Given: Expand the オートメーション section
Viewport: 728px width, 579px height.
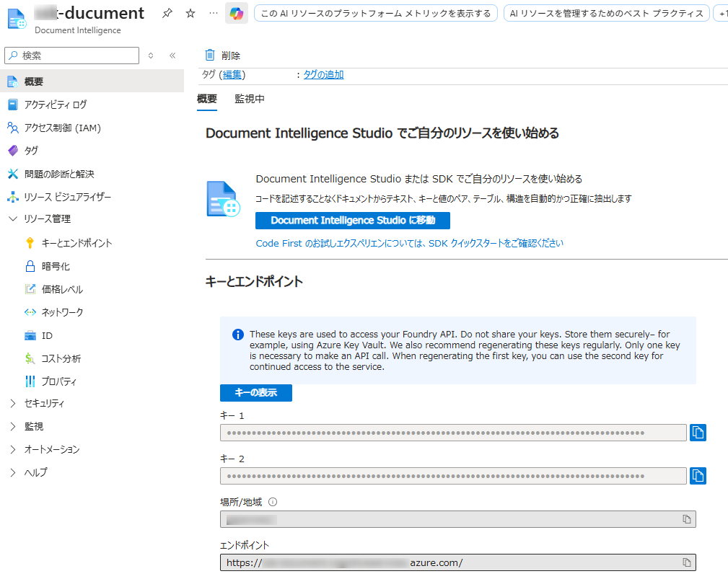Looking at the screenshot, I should tap(13, 450).
